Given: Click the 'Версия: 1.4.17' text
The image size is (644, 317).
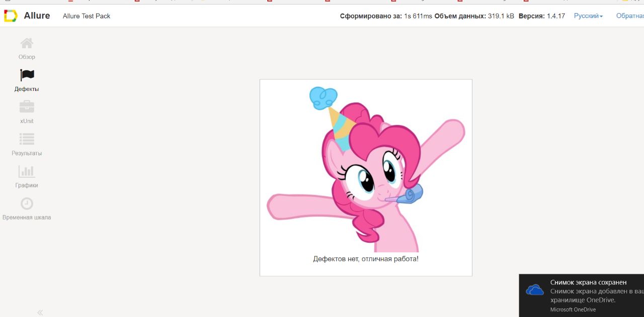Looking at the screenshot, I should (x=542, y=16).
